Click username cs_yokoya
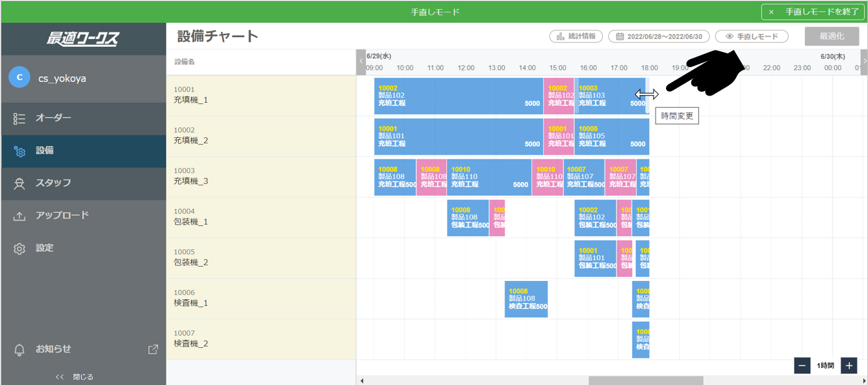 coord(62,78)
